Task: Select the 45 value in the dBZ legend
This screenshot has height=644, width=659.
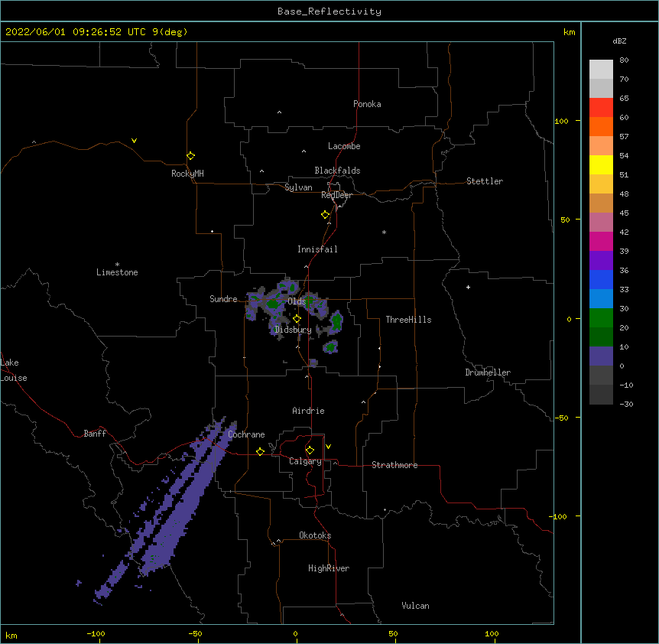Action: (624, 213)
